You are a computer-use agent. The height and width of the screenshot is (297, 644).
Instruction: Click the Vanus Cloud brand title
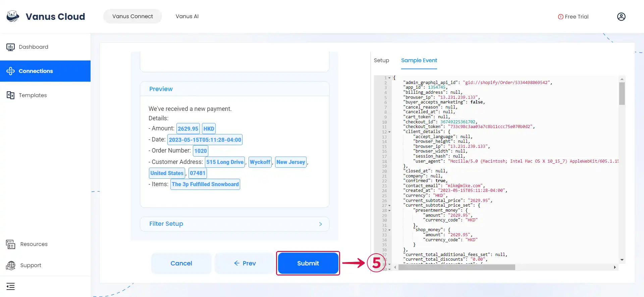pos(55,16)
